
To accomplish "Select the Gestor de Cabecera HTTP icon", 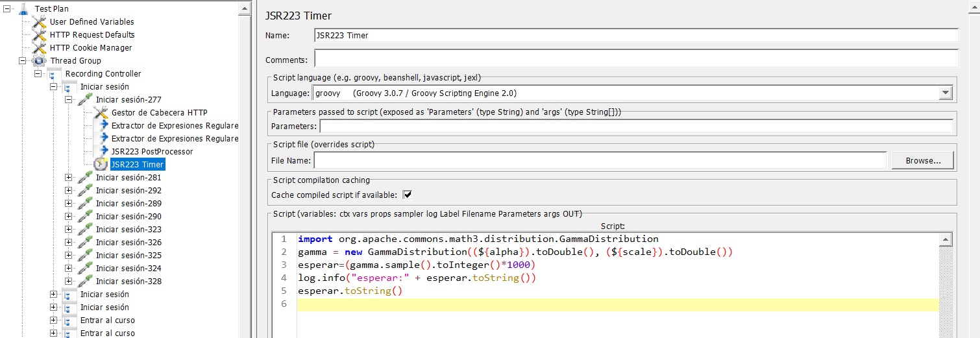I will 101,113.
